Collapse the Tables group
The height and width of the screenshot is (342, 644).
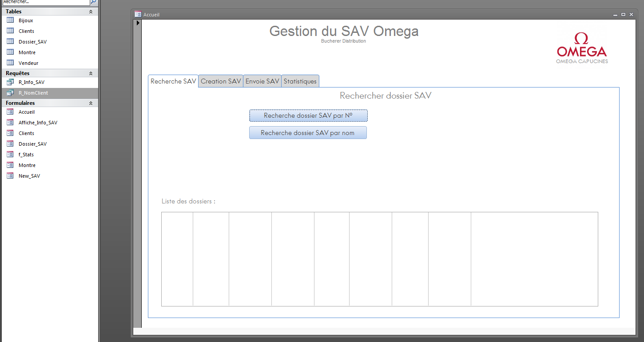pyautogui.click(x=91, y=12)
